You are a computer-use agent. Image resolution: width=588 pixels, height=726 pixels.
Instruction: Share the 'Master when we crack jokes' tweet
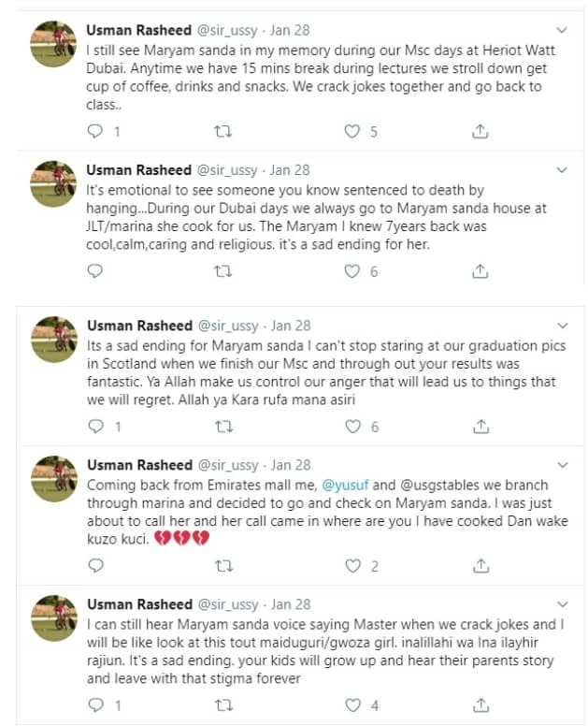480,704
